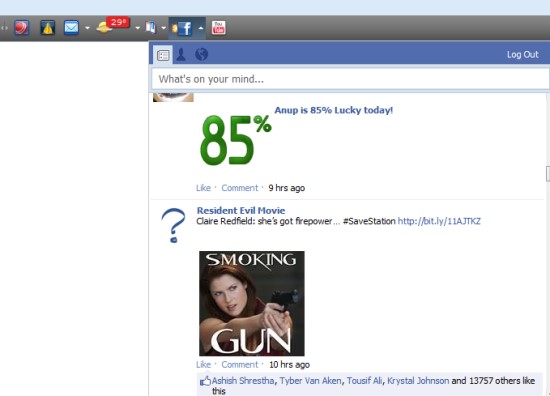The width and height of the screenshot is (550, 396).
Task: Open the yellow warning-sign toolbar icon
Action: [x=47, y=28]
